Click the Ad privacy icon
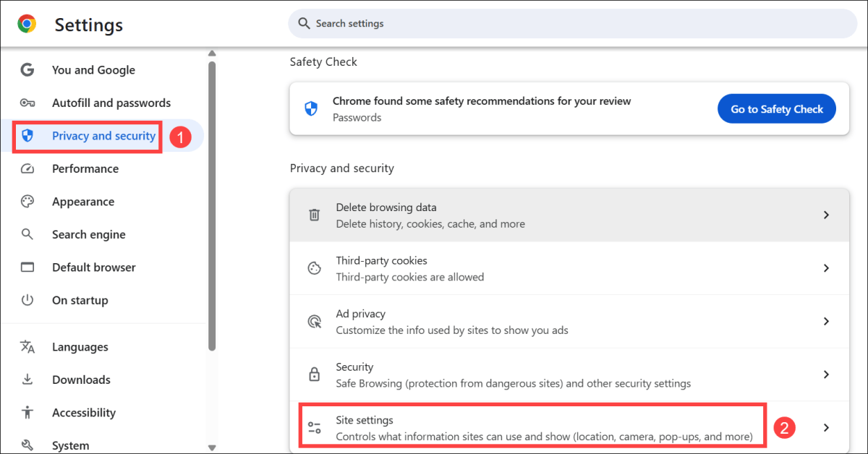The height and width of the screenshot is (454, 868). click(315, 322)
